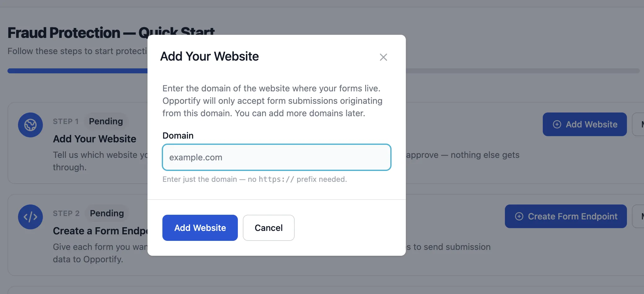Click the code icon next to Step 2
Viewport: 644px width, 294px height.
click(31, 217)
